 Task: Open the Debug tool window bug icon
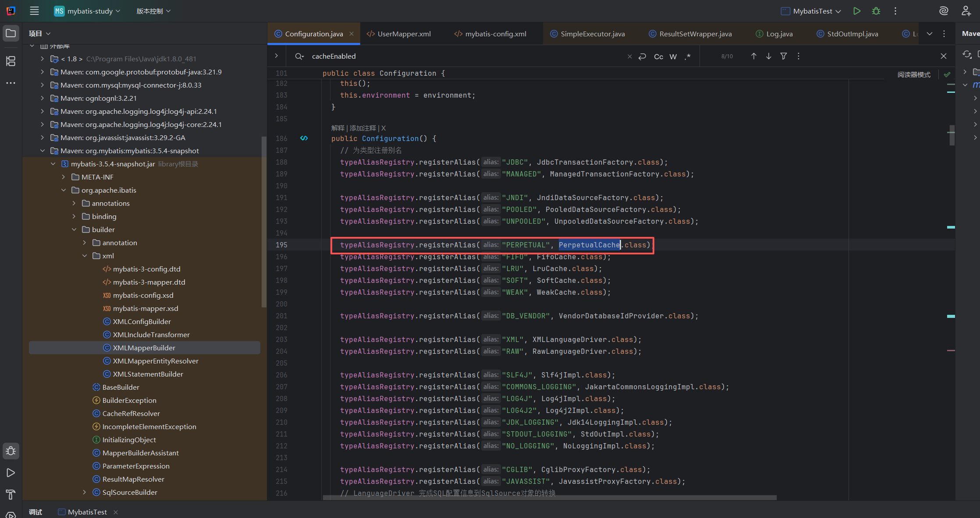(11, 451)
